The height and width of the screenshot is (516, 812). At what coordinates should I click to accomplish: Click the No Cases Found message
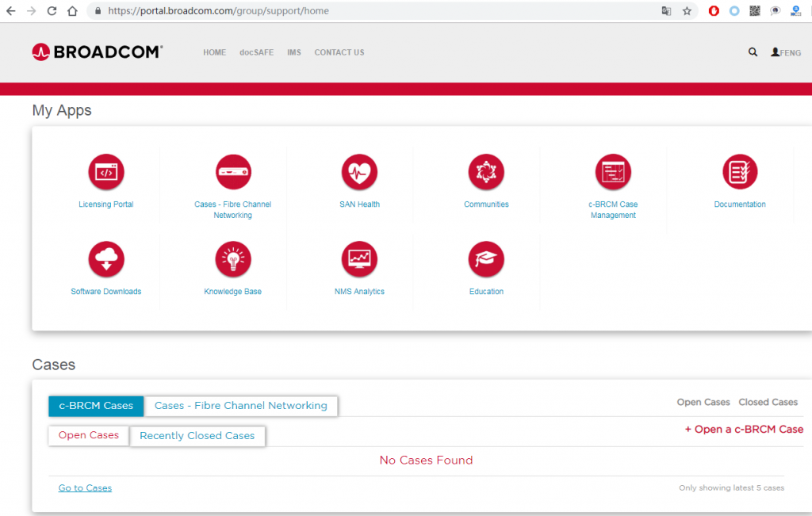(426, 460)
